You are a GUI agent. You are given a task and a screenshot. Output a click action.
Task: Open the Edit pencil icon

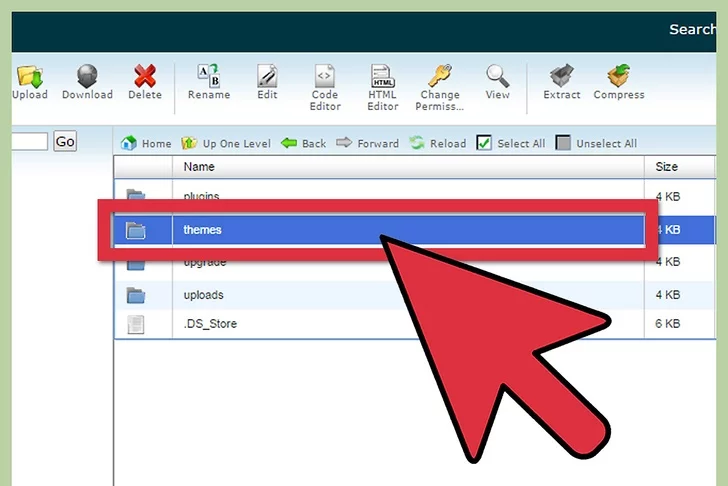click(267, 78)
